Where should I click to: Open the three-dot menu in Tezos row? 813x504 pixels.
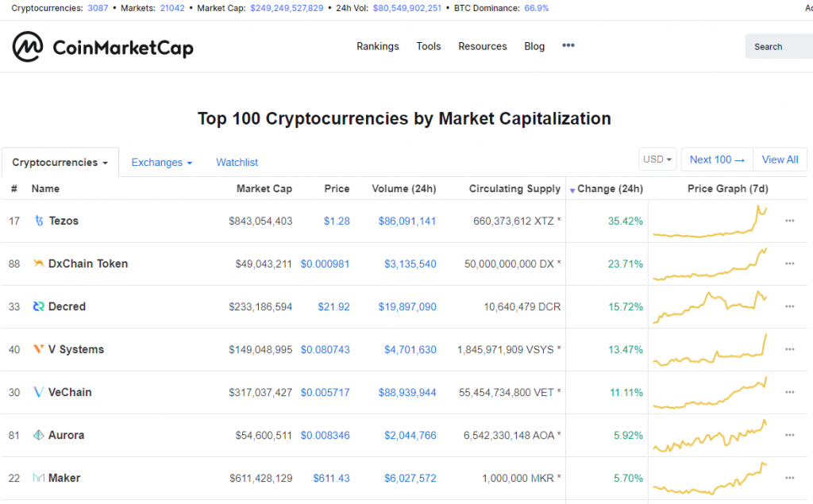click(790, 221)
